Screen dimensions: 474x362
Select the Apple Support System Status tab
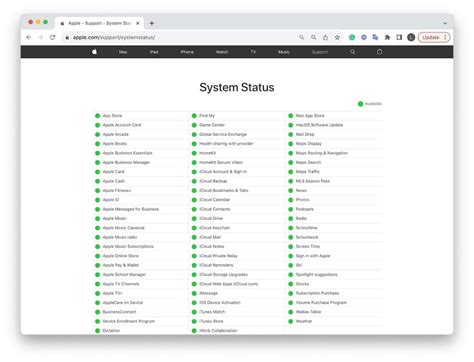pos(99,23)
